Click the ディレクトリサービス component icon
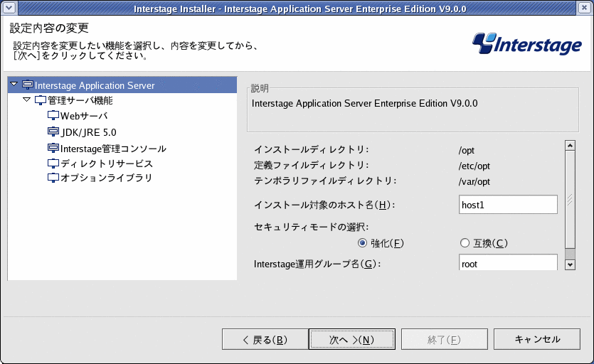Screen dimensions: 594x364 [53, 164]
